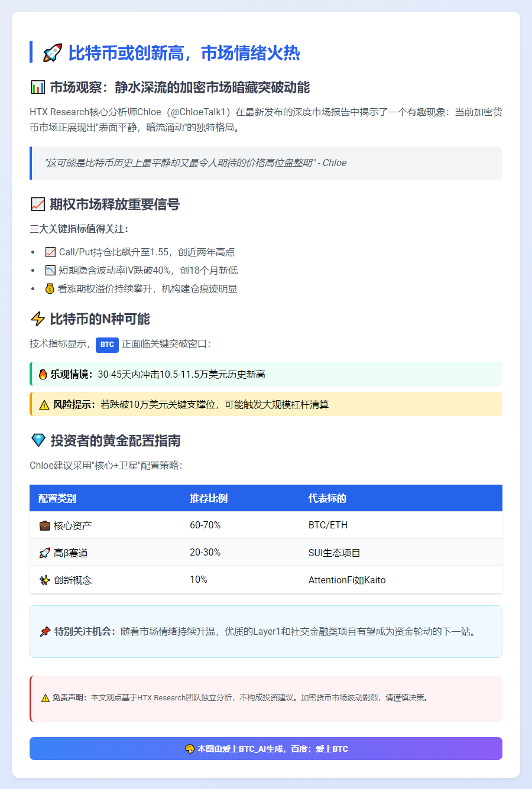This screenshot has width=532, height=789.
Task: Click the emoji icon in the footer banner
Action: (x=190, y=749)
